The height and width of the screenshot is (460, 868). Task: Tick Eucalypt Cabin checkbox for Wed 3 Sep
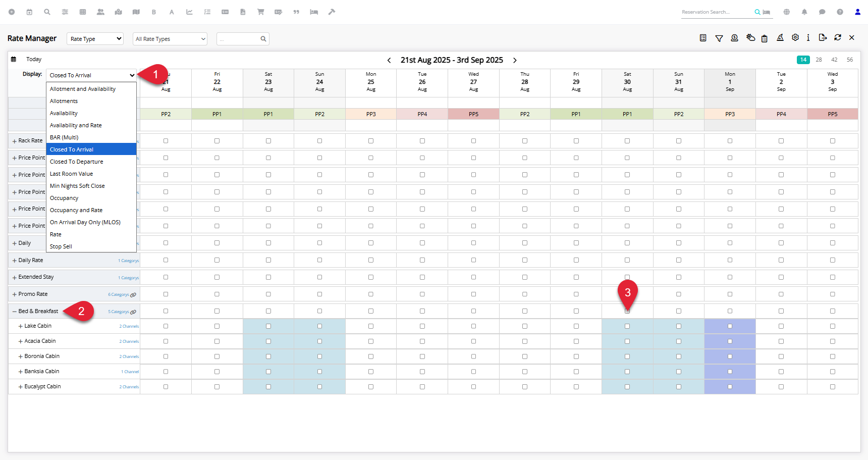click(x=833, y=387)
